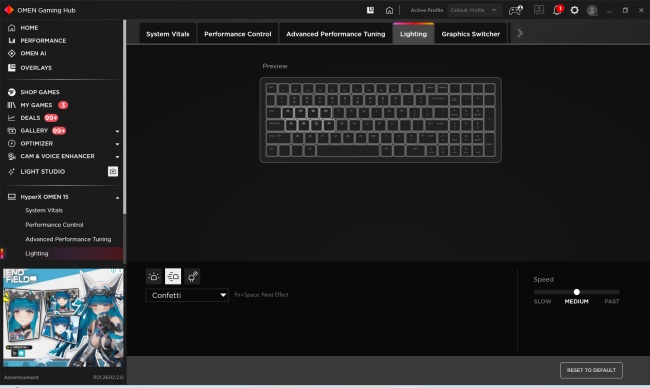Click the right chevron to show more tabs
This screenshot has width=650, height=388.
519,33
